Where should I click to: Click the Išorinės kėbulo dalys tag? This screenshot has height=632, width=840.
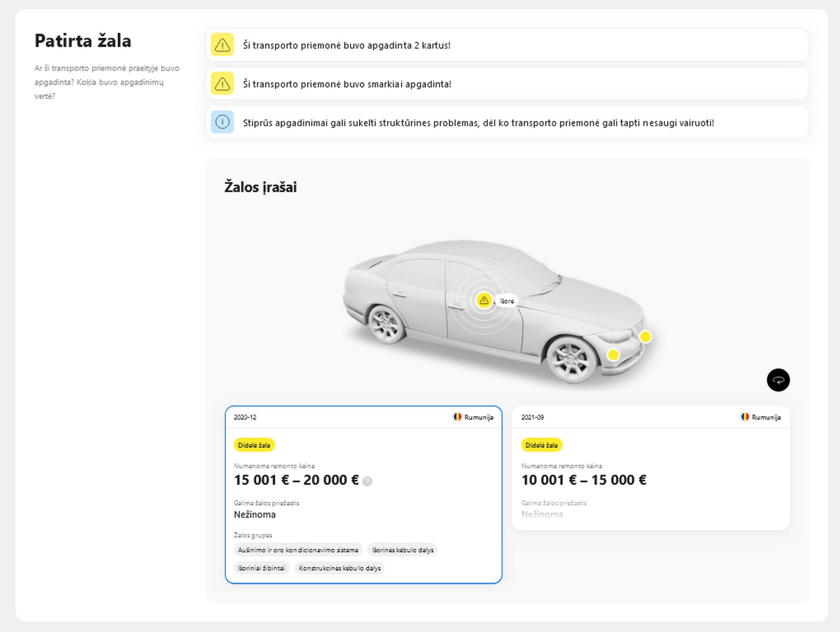coord(402,550)
